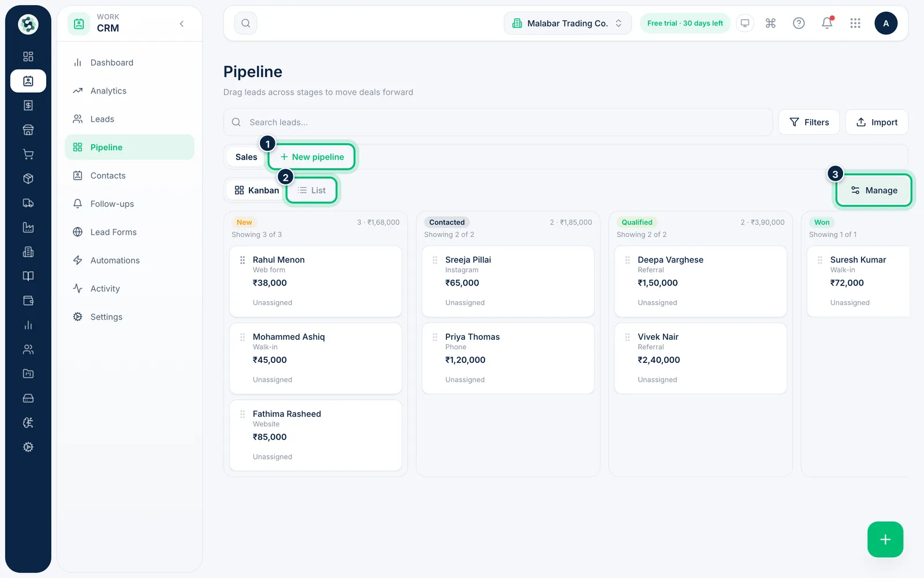This screenshot has width=924, height=578.
Task: Open Follow-ups in sidebar
Action: coord(129,203)
